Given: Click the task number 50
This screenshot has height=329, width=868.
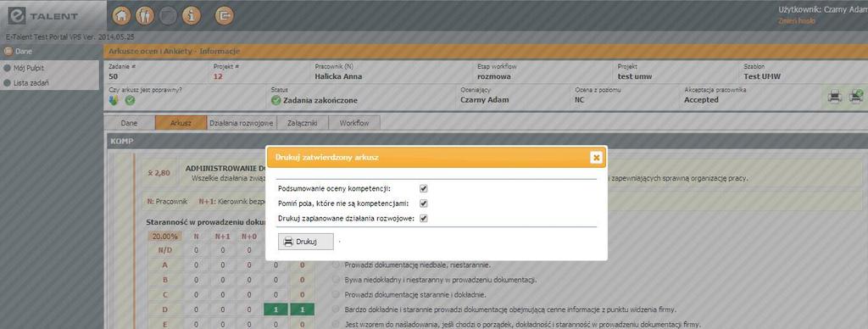Looking at the screenshot, I should pyautogui.click(x=114, y=76).
